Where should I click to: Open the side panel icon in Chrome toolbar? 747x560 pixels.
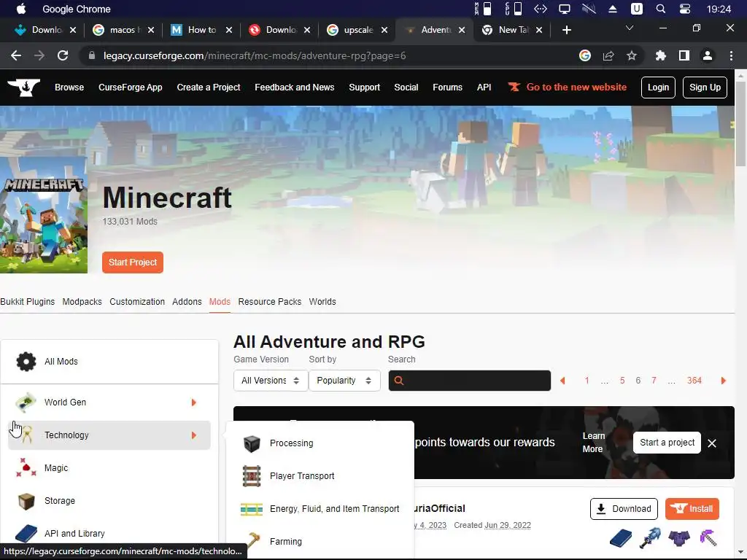coord(684,55)
